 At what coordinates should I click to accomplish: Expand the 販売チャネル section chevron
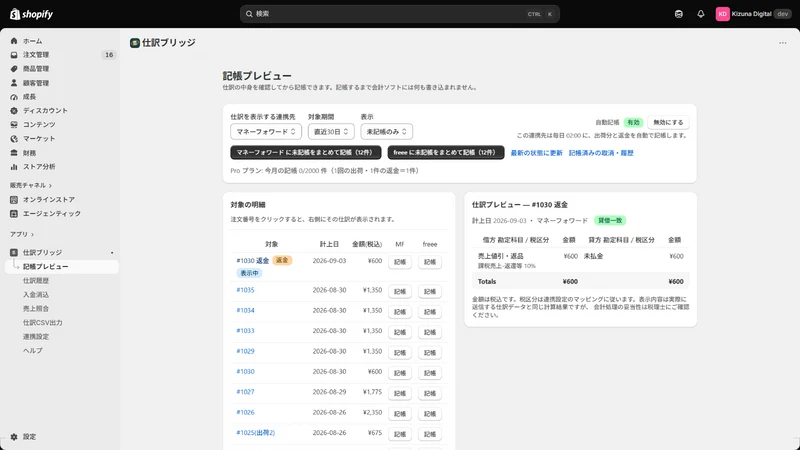pos(50,186)
